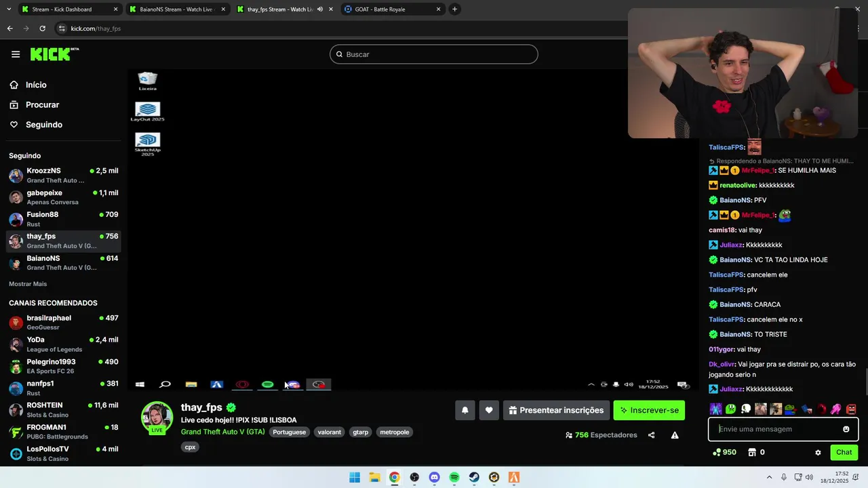The width and height of the screenshot is (868, 488).
Task: Open File Explorer from Windows taskbar
Action: (374, 477)
